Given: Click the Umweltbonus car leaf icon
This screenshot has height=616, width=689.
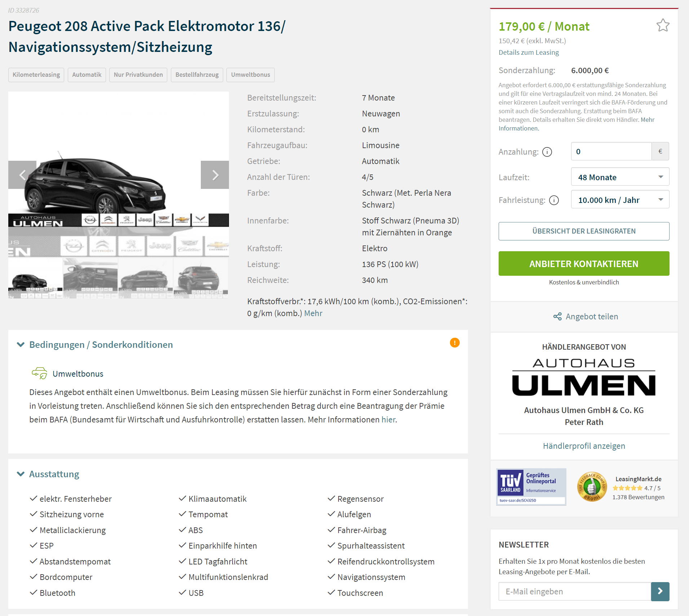Looking at the screenshot, I should point(39,373).
